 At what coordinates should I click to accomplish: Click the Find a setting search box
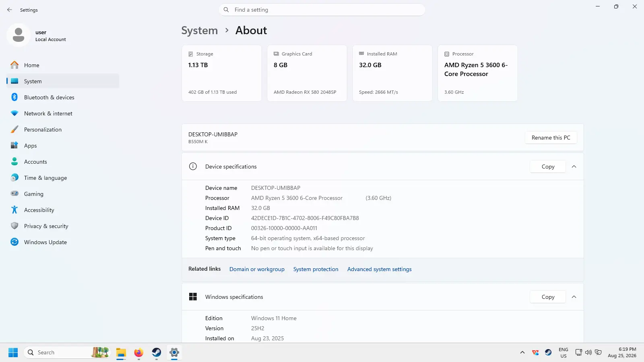tap(322, 10)
